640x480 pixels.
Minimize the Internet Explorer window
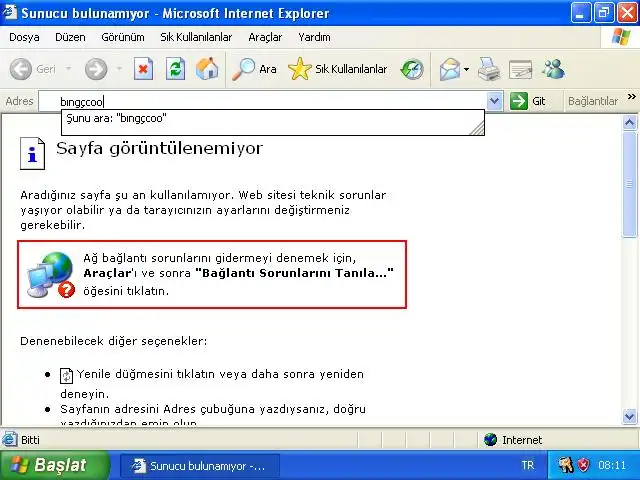tap(580, 13)
